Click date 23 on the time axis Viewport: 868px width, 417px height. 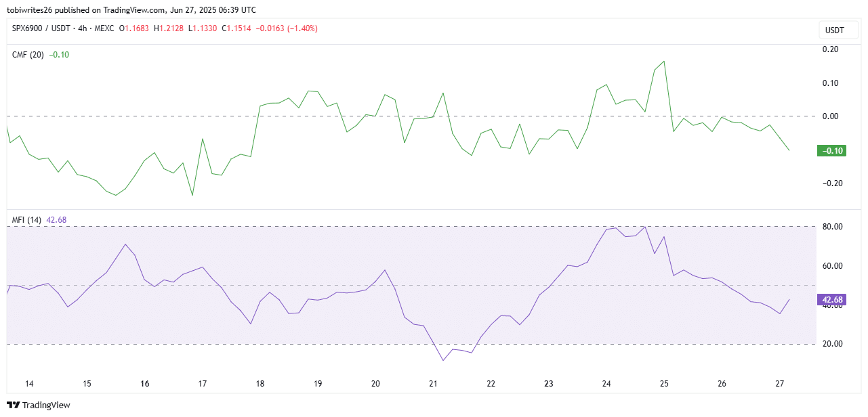[548, 384]
